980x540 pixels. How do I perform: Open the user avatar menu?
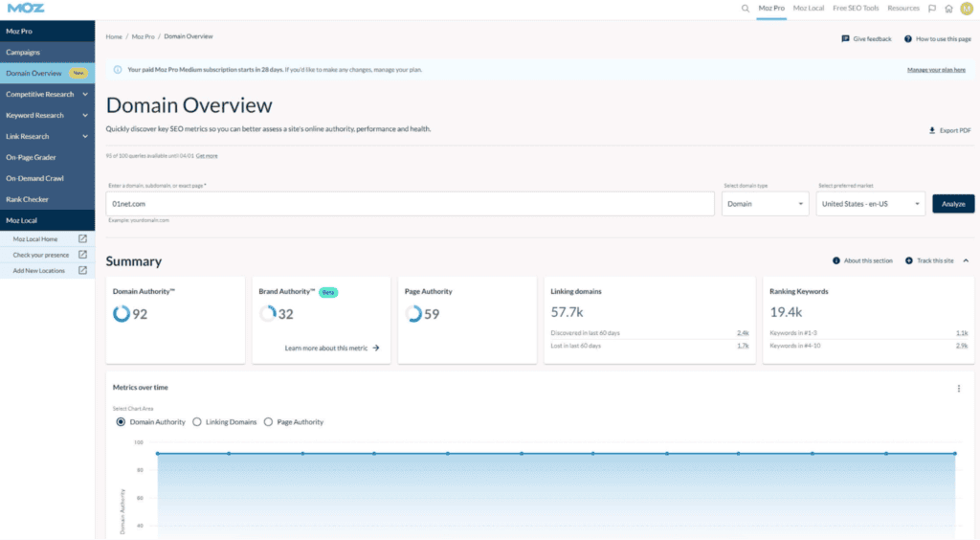967,9
